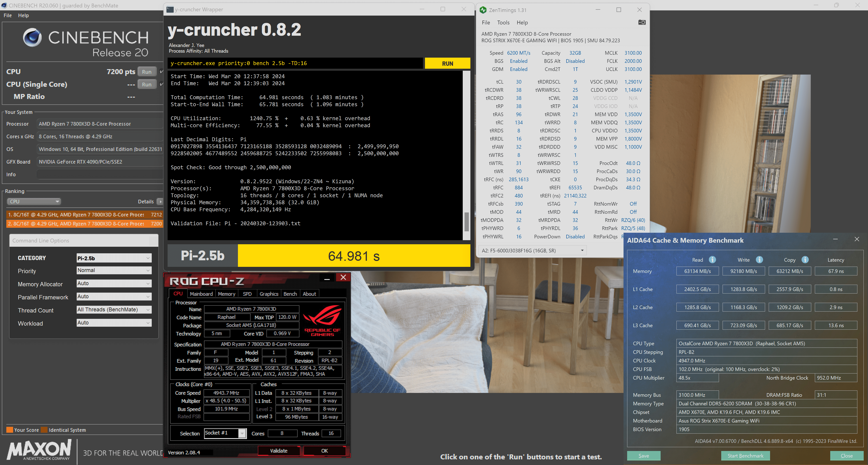
Task: Open the ZenTimings Help menu
Action: click(x=522, y=23)
